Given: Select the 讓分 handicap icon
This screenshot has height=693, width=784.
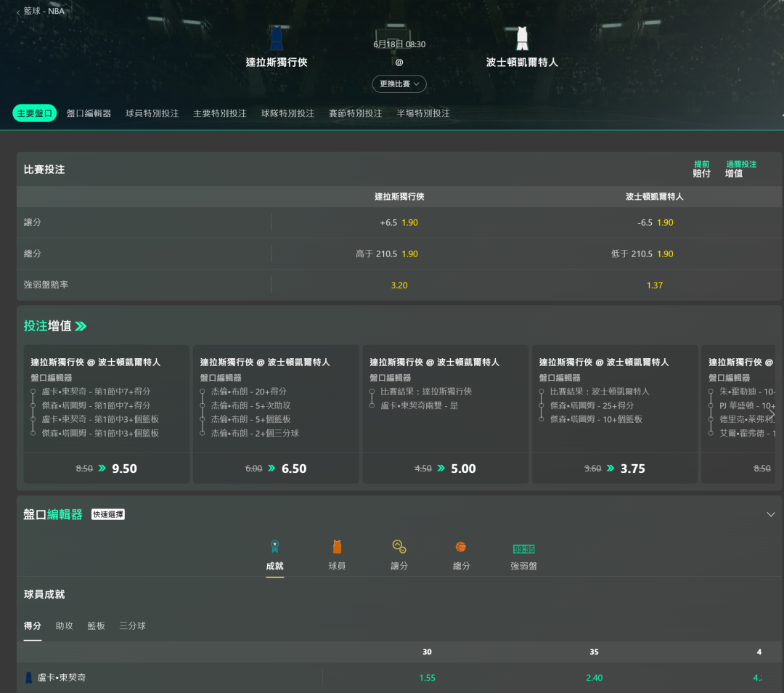Looking at the screenshot, I should (399, 546).
